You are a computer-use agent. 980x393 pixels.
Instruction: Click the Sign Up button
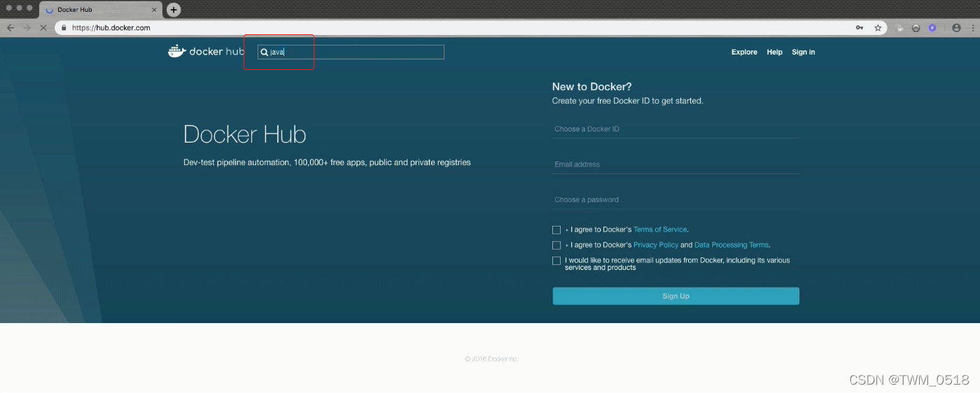click(x=675, y=296)
